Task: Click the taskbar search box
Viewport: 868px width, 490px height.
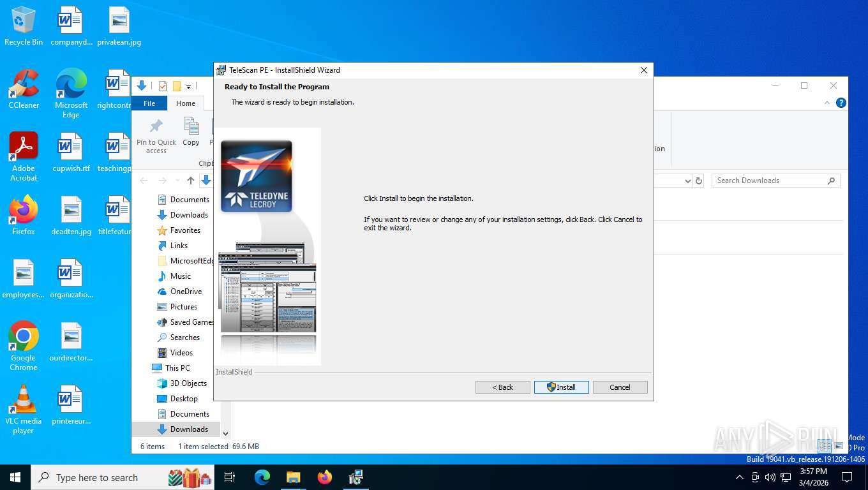Action: click(x=123, y=477)
